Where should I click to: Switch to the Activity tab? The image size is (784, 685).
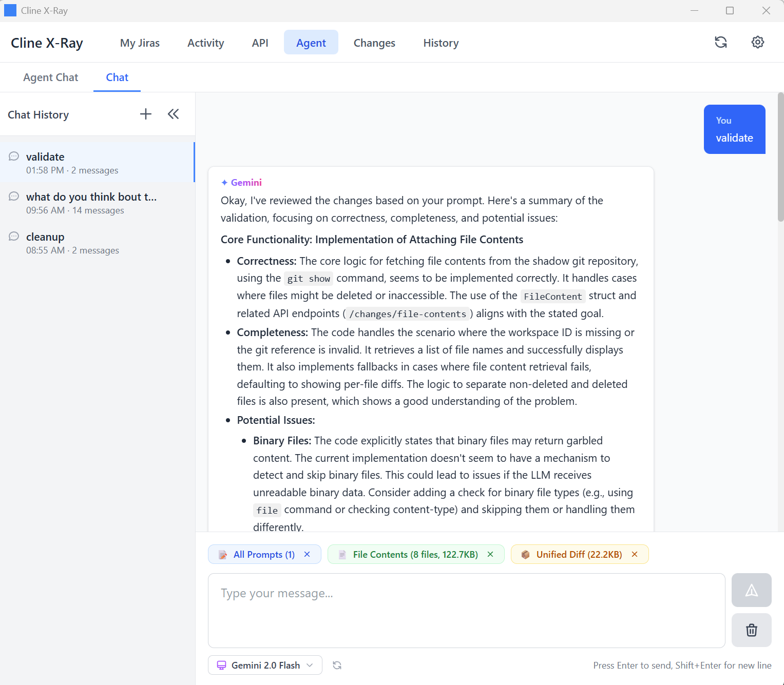click(205, 43)
